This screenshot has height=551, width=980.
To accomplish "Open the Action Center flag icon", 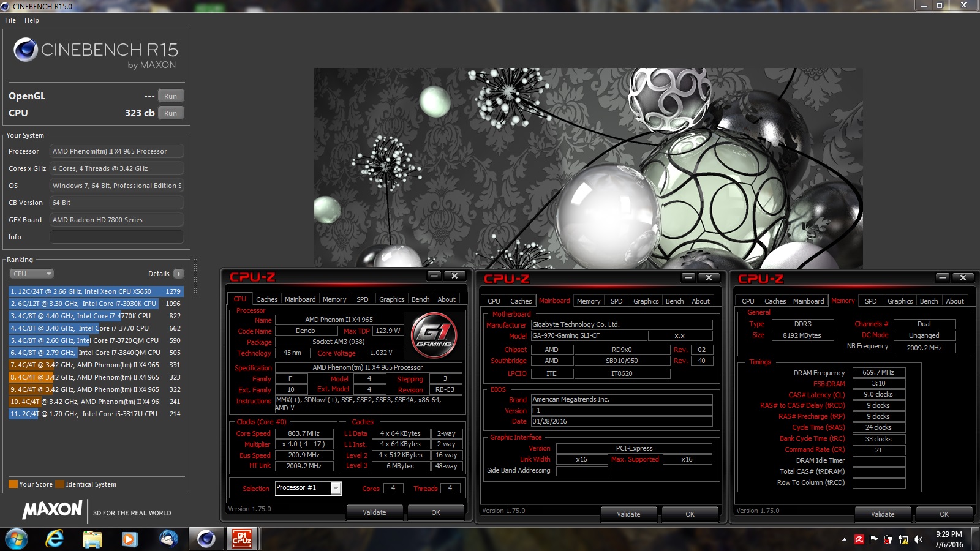I will click(x=873, y=539).
